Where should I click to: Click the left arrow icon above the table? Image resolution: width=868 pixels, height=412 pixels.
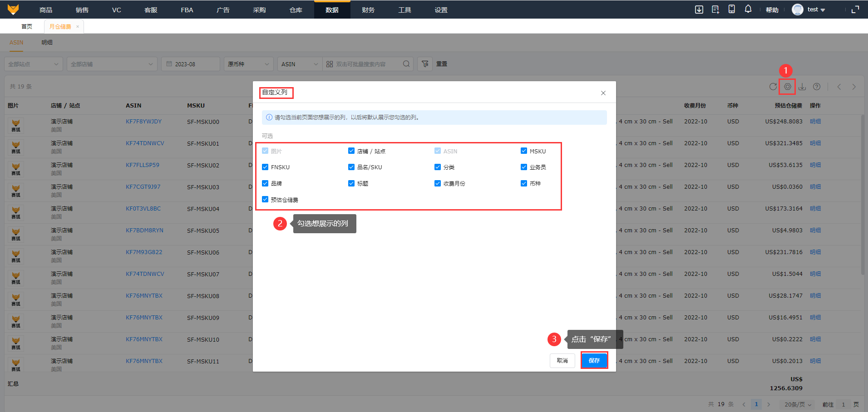(x=839, y=87)
